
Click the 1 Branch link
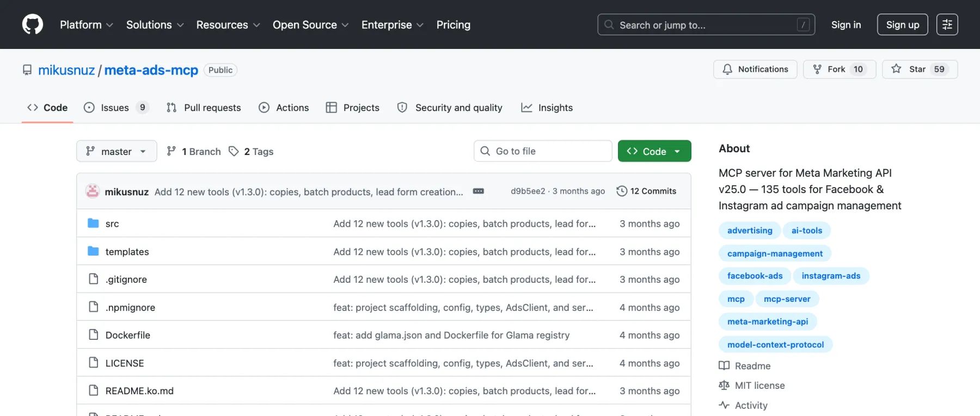click(x=194, y=151)
